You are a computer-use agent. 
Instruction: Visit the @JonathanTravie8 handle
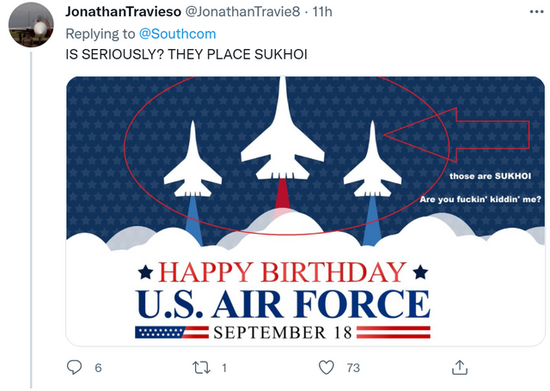click(242, 12)
